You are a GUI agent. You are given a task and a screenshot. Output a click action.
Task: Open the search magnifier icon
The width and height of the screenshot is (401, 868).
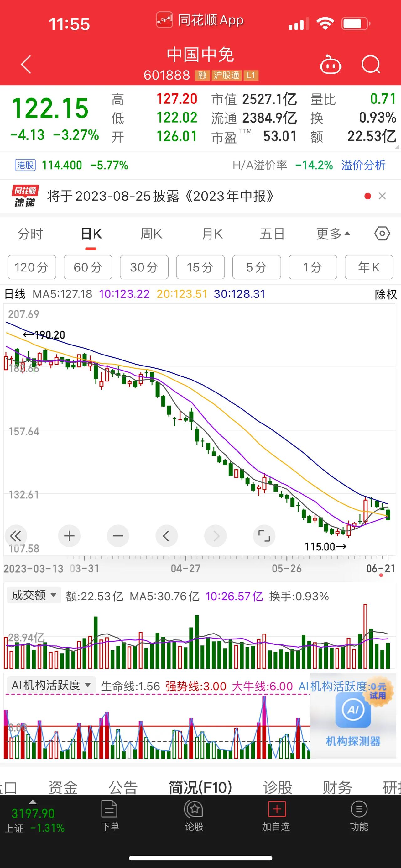coord(371,64)
